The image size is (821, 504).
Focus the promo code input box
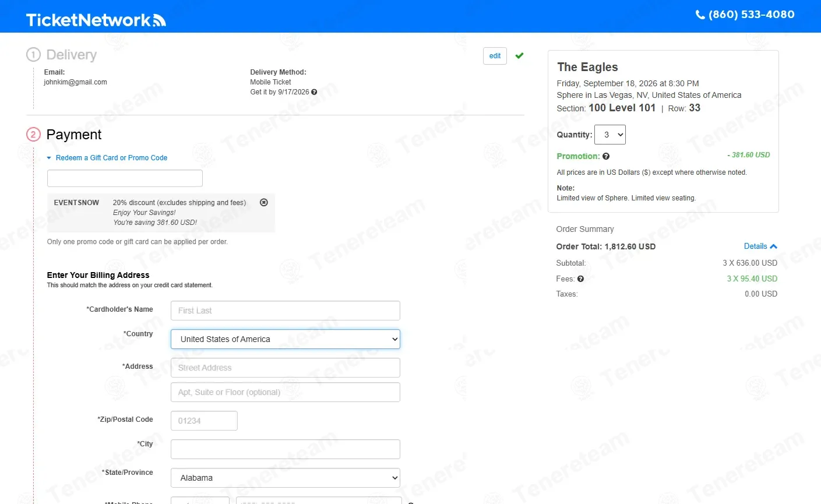click(x=125, y=178)
